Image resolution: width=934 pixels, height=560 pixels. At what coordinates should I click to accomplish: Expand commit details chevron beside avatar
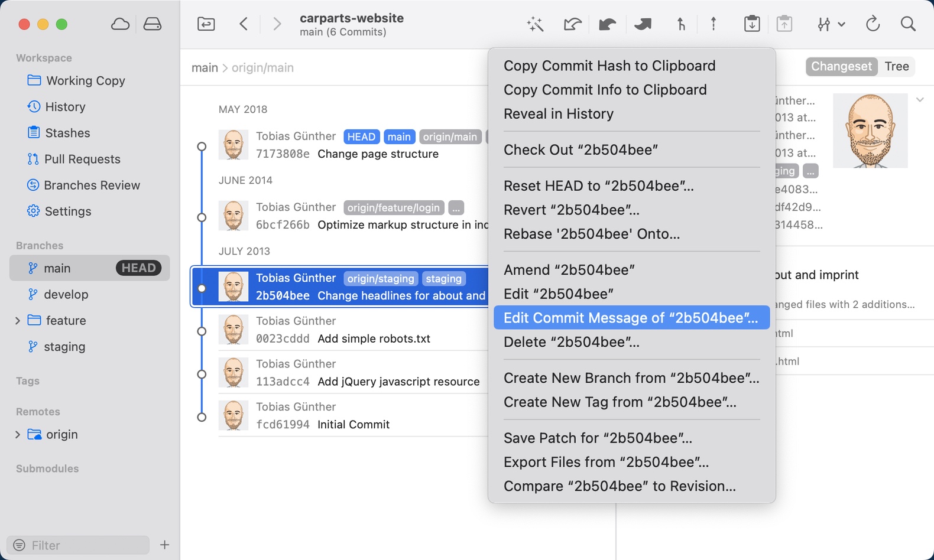(920, 100)
